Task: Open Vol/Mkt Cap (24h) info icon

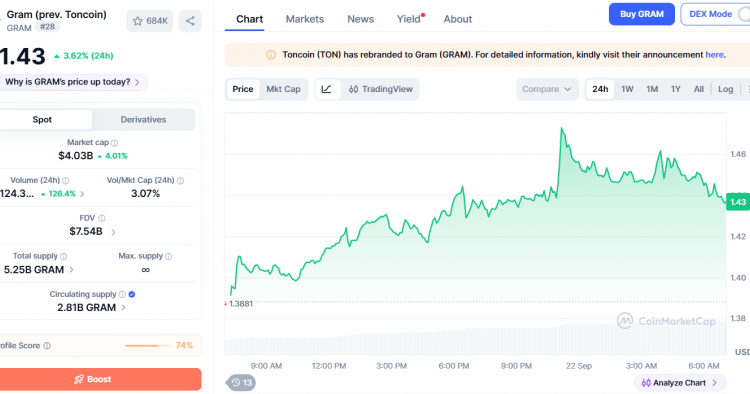Action: point(180,181)
